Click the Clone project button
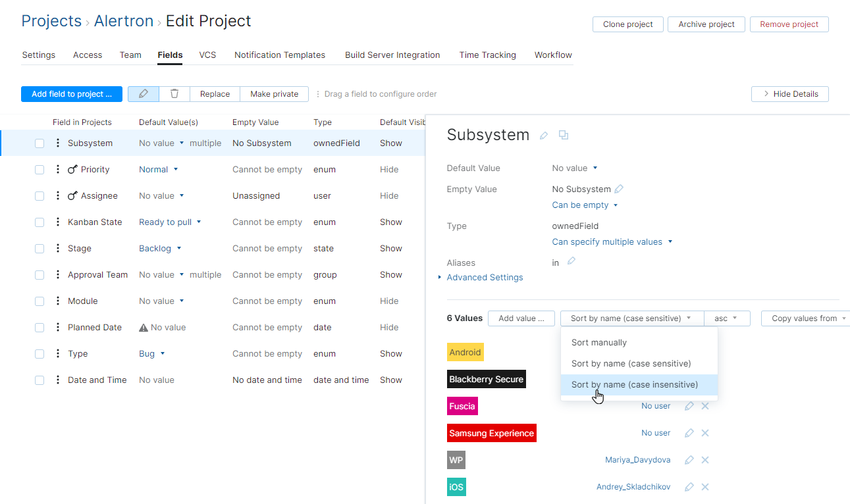 pos(627,24)
